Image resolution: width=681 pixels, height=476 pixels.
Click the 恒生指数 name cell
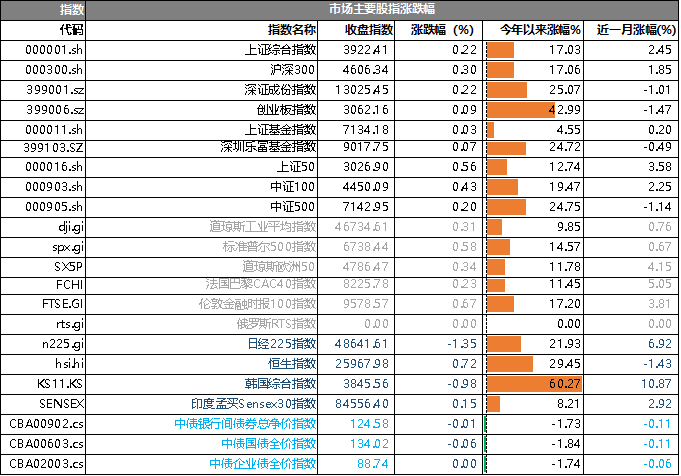coord(295,364)
